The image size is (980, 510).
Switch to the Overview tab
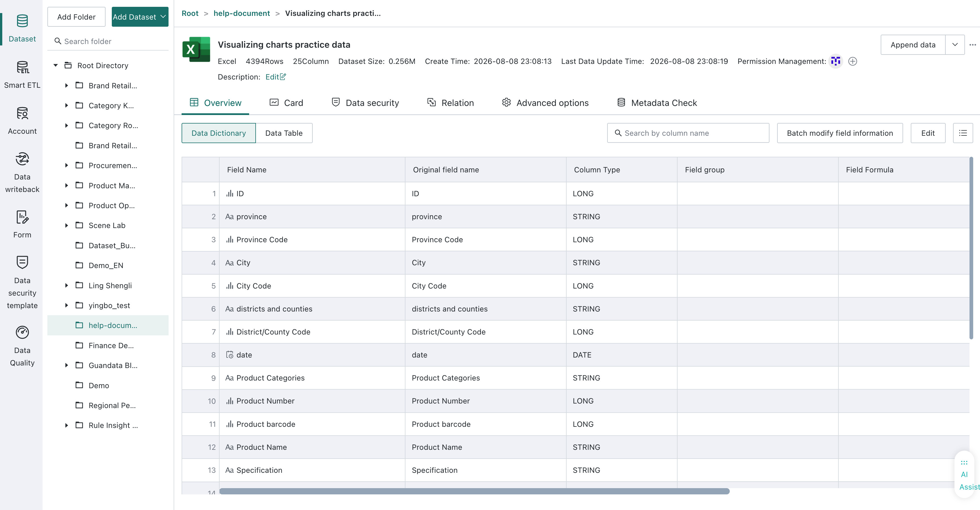coord(215,103)
